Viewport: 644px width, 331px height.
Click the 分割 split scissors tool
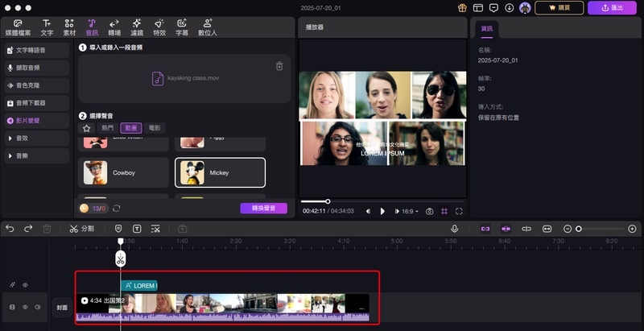coord(82,229)
